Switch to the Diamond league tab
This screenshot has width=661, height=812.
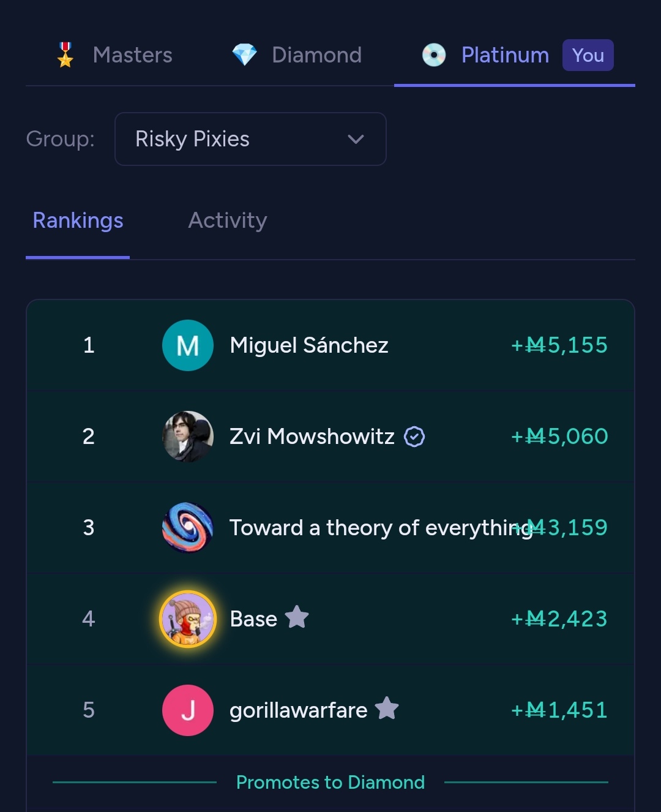[x=316, y=55]
